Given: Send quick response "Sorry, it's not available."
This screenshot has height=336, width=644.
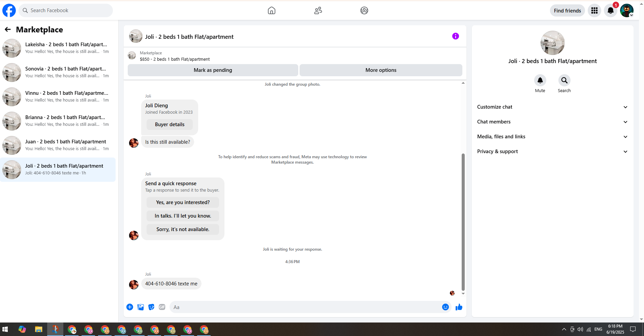Looking at the screenshot, I should [x=183, y=229].
